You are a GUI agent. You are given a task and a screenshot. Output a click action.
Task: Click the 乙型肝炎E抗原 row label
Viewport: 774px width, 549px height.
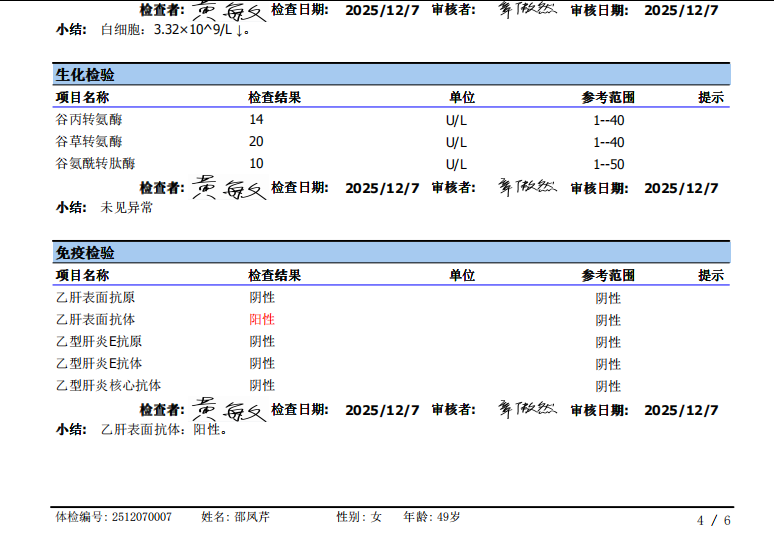(x=99, y=342)
